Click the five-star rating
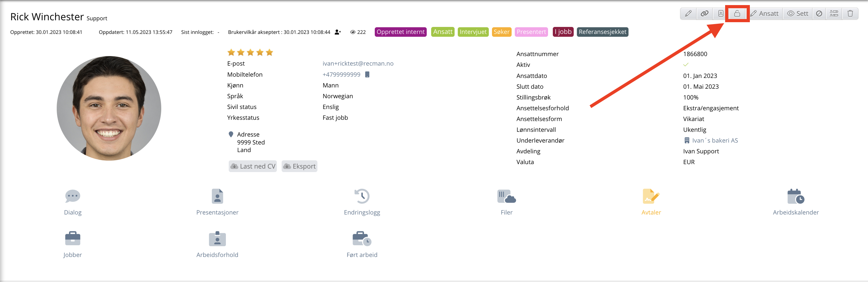This screenshot has height=282, width=868. click(x=250, y=52)
